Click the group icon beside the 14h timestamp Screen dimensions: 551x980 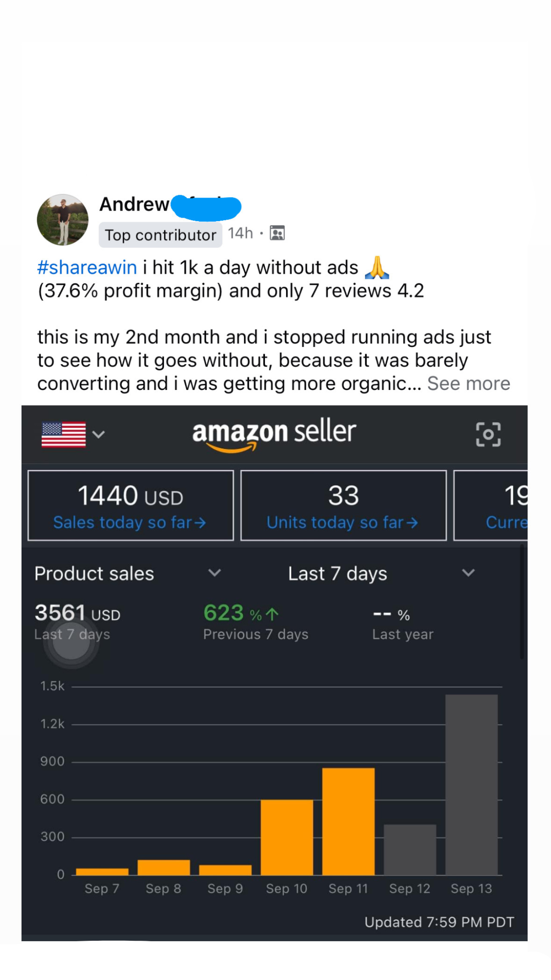(x=276, y=233)
